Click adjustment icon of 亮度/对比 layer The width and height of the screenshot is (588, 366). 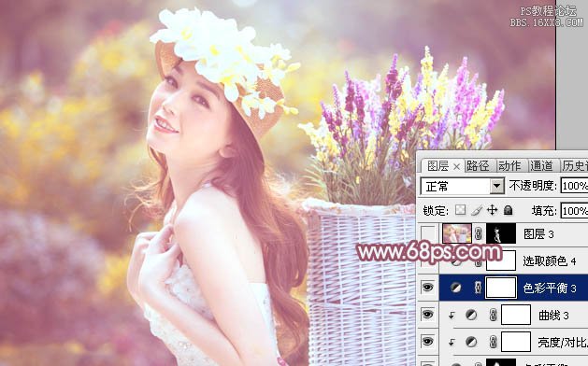471,342
